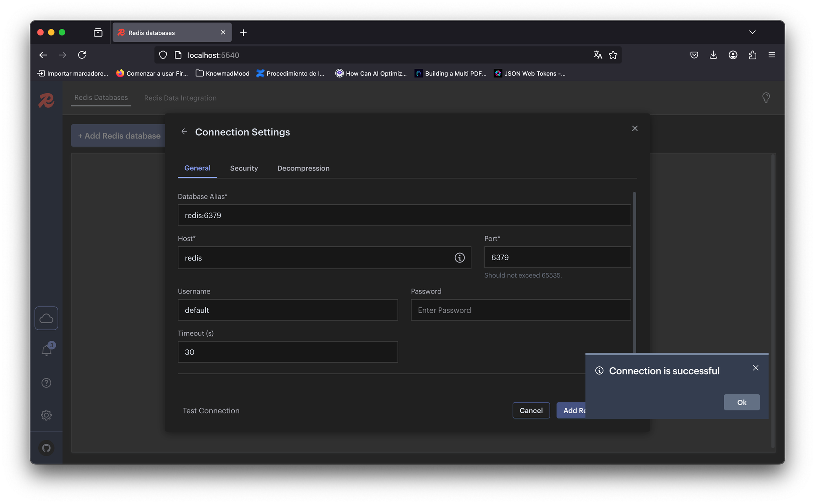815x504 pixels.
Task: Open the GitHub repository icon
Action: [x=46, y=448]
